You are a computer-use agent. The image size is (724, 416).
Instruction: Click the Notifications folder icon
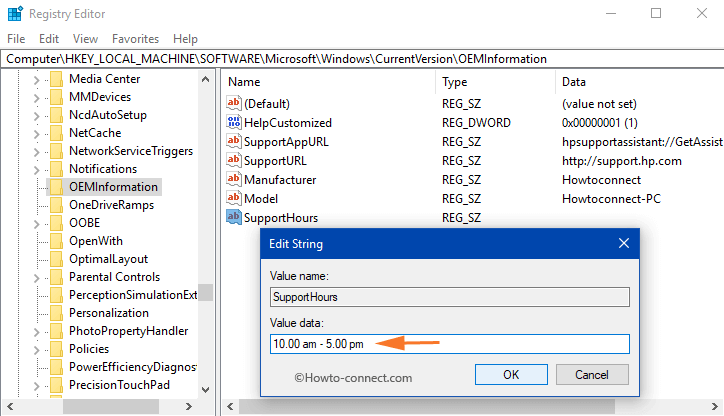pyautogui.click(x=56, y=169)
